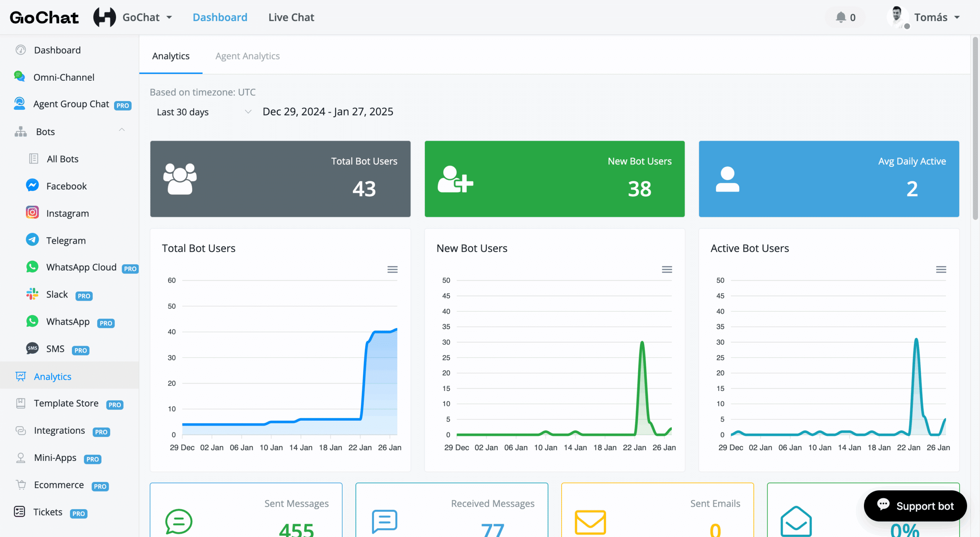Click the notification bell icon
This screenshot has width=980, height=537.
click(x=841, y=17)
